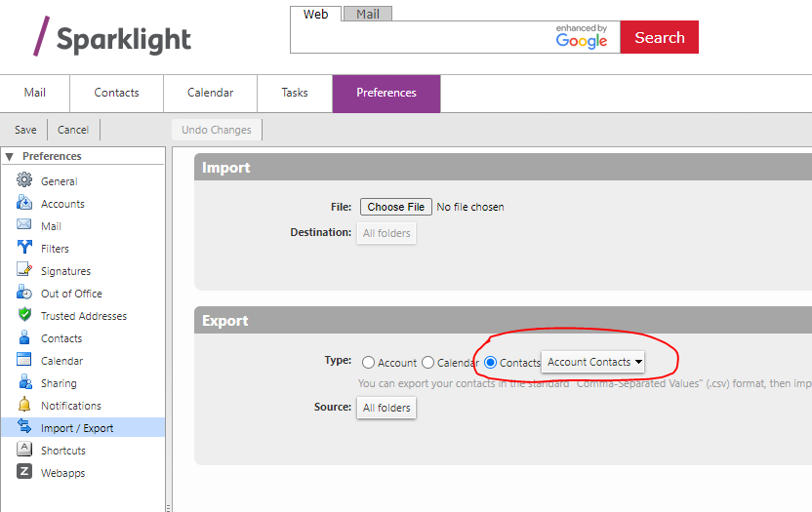Select Mail in the preferences tree
This screenshot has width=812, height=512.
(x=83, y=226)
